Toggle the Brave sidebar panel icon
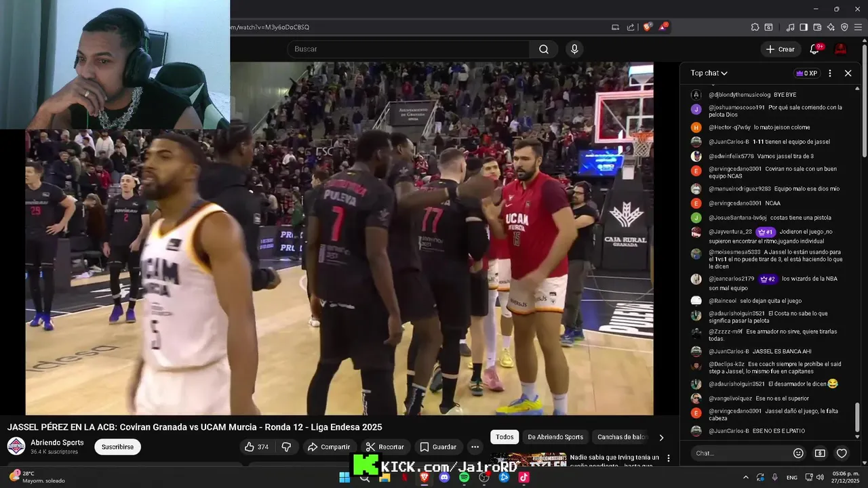The width and height of the screenshot is (868, 488). tap(804, 27)
